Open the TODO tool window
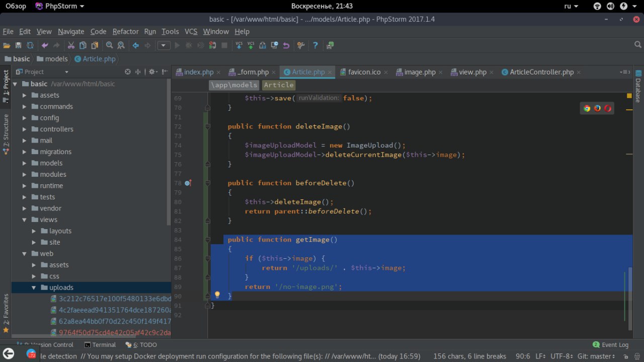The image size is (644, 362). 141,345
